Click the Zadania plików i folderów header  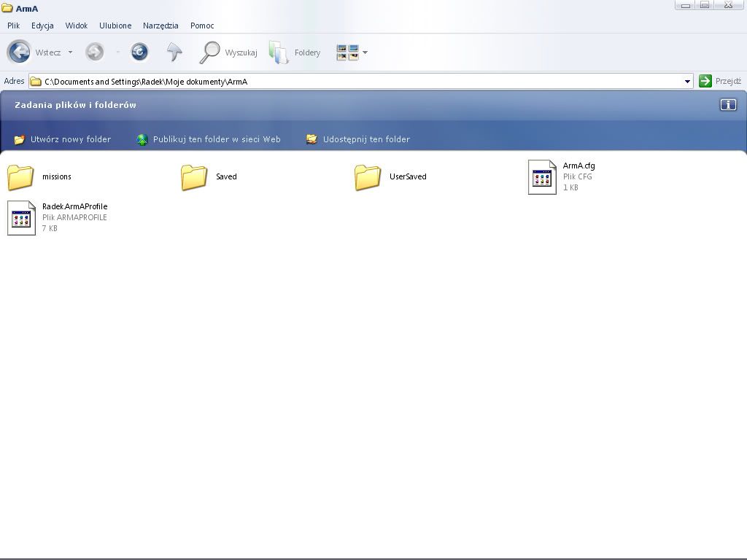pyautogui.click(x=75, y=105)
